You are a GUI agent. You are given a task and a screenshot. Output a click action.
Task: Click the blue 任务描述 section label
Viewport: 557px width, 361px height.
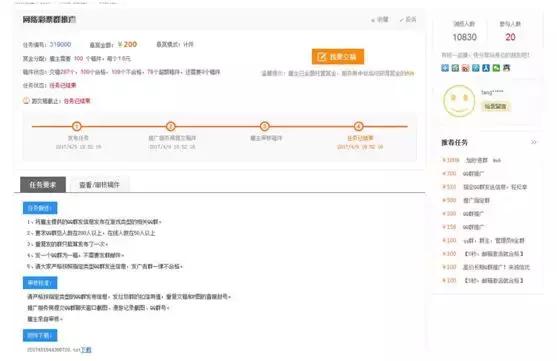[40, 208]
